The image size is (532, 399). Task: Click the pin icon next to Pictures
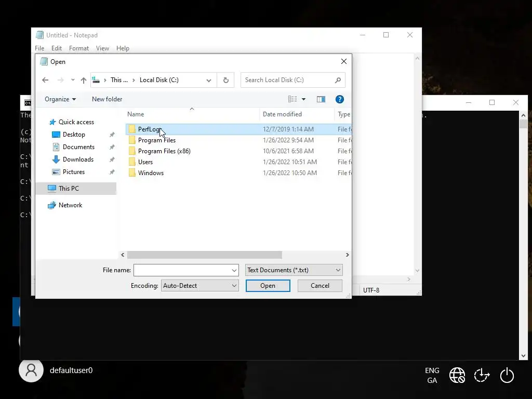tap(112, 172)
